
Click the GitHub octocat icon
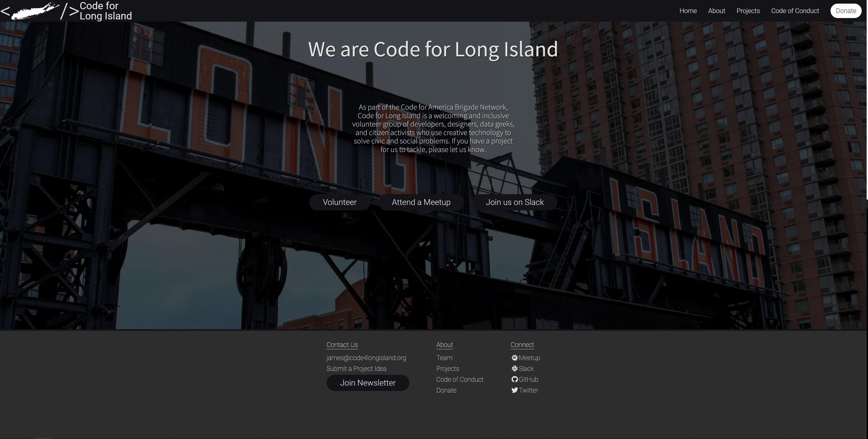tap(515, 379)
